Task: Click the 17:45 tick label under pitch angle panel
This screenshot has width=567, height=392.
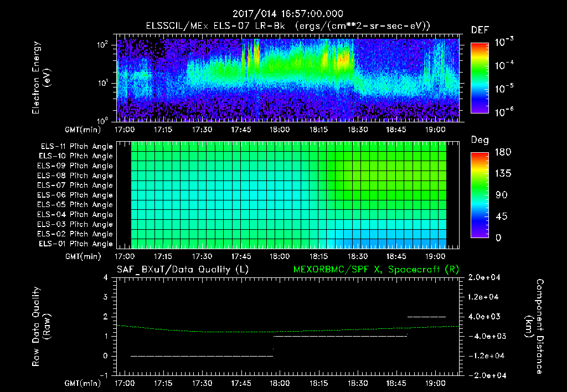Action: (241, 256)
